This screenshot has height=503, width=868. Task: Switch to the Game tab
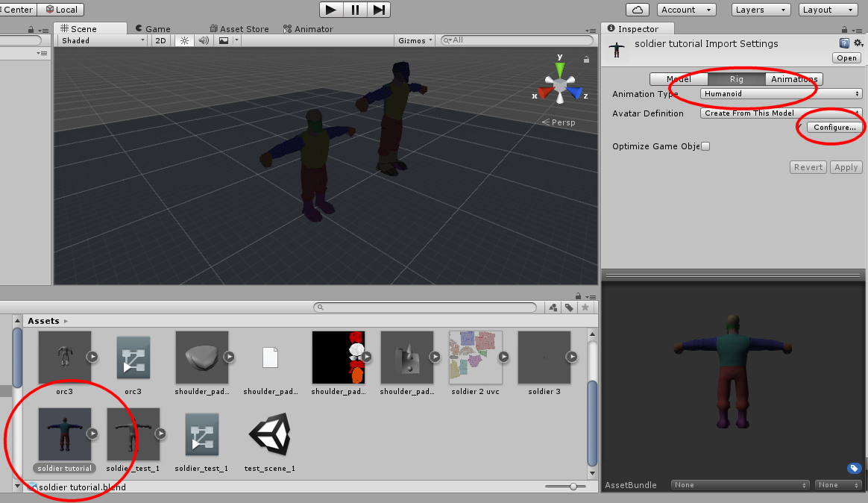[154, 29]
